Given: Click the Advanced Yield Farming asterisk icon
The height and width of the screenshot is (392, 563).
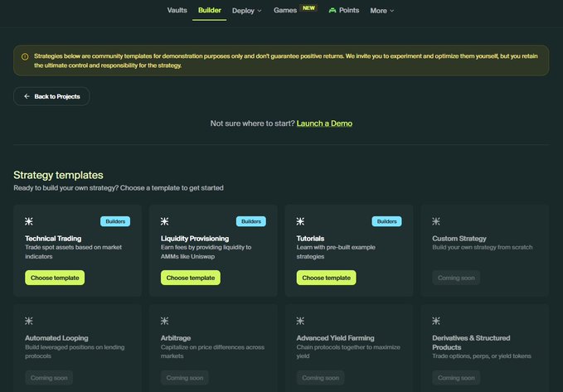Looking at the screenshot, I should click(x=300, y=321).
